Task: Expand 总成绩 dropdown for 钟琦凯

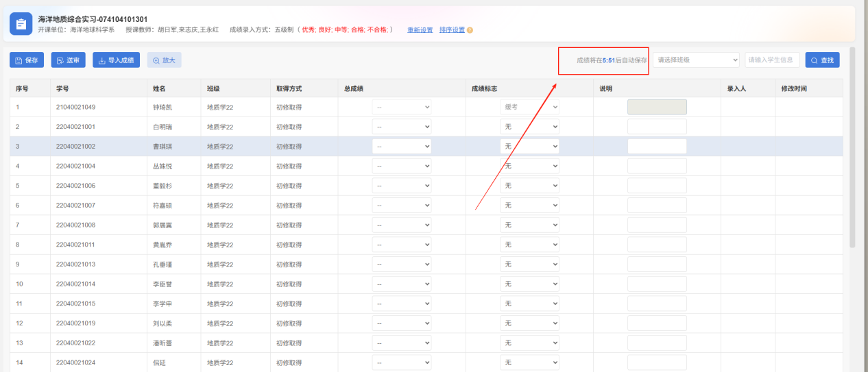Action: [402, 108]
